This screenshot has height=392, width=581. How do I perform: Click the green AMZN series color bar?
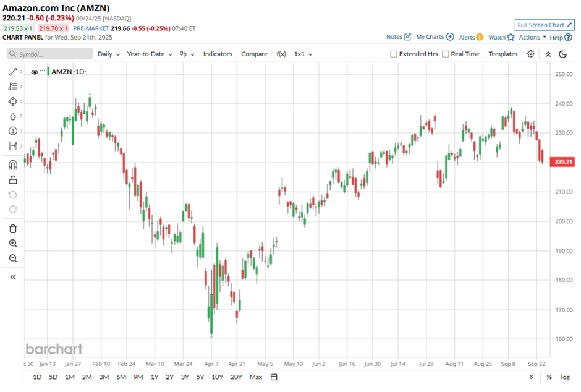click(x=48, y=71)
